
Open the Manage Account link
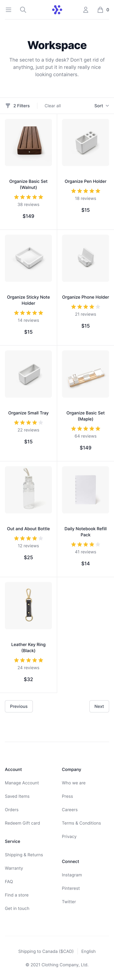[22, 783]
